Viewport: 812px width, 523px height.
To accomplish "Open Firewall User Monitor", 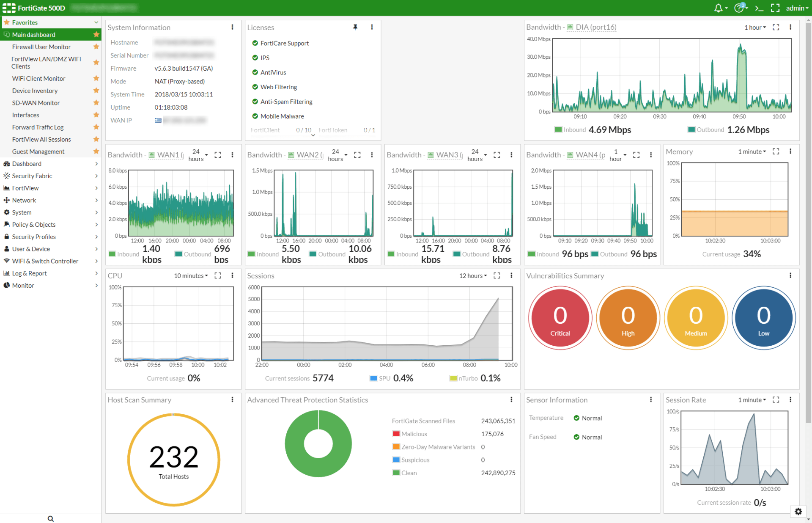I will click(41, 47).
